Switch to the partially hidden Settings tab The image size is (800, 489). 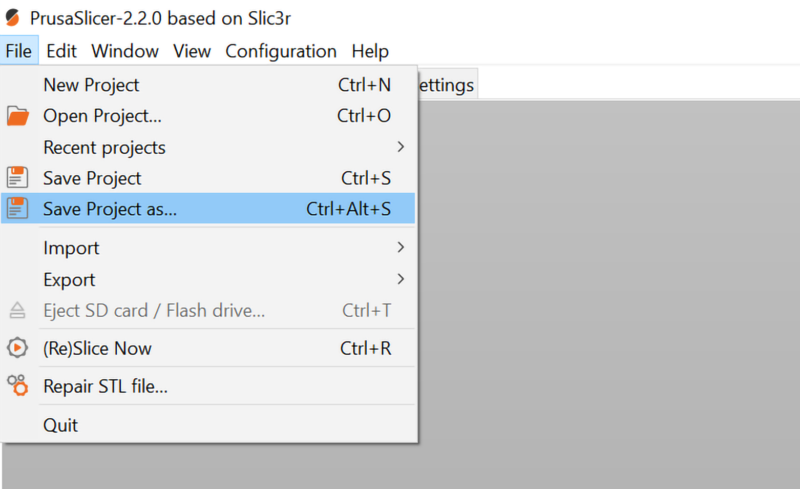click(x=446, y=85)
